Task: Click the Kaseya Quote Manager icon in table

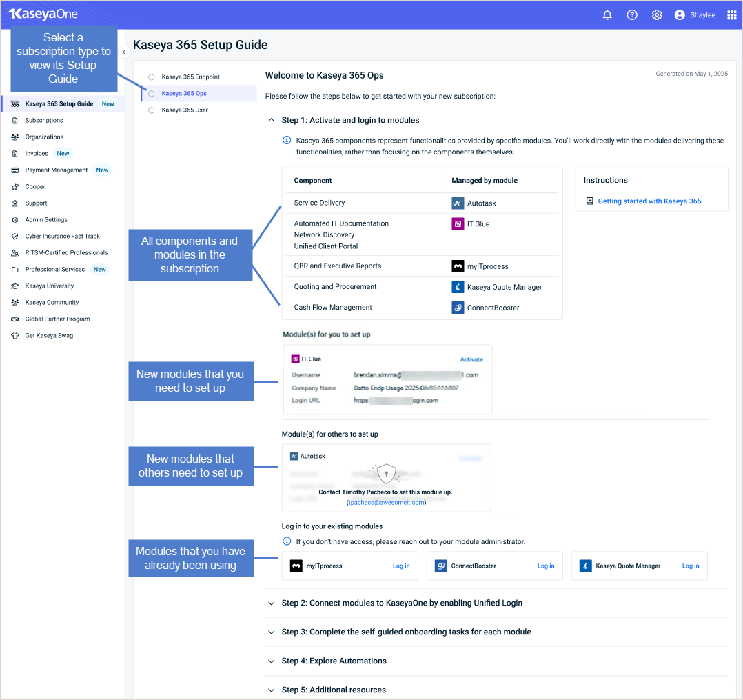Action: pos(458,287)
